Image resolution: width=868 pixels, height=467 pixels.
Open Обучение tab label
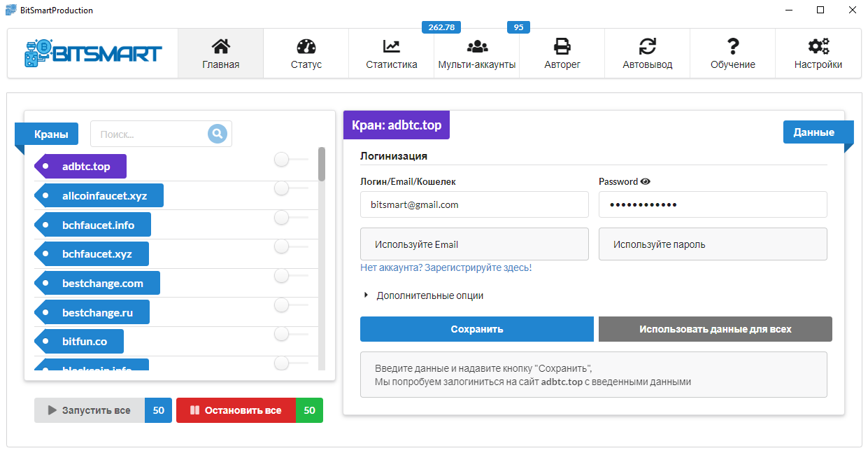point(733,64)
